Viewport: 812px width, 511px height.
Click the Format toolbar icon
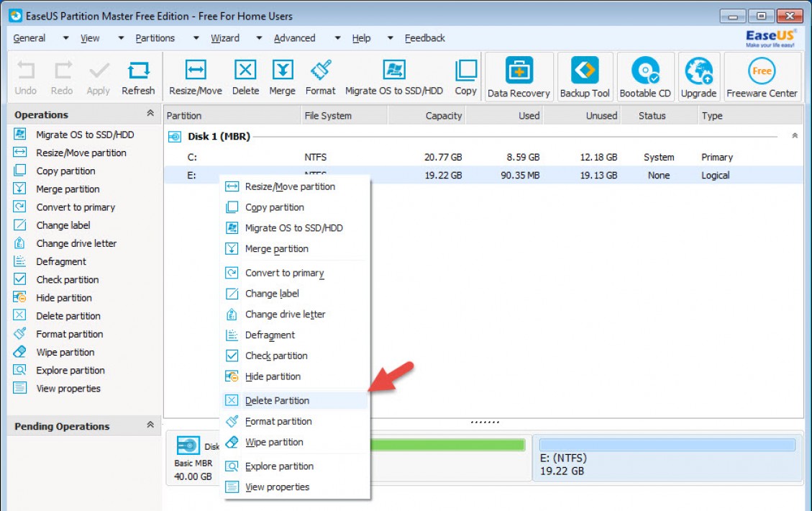320,78
